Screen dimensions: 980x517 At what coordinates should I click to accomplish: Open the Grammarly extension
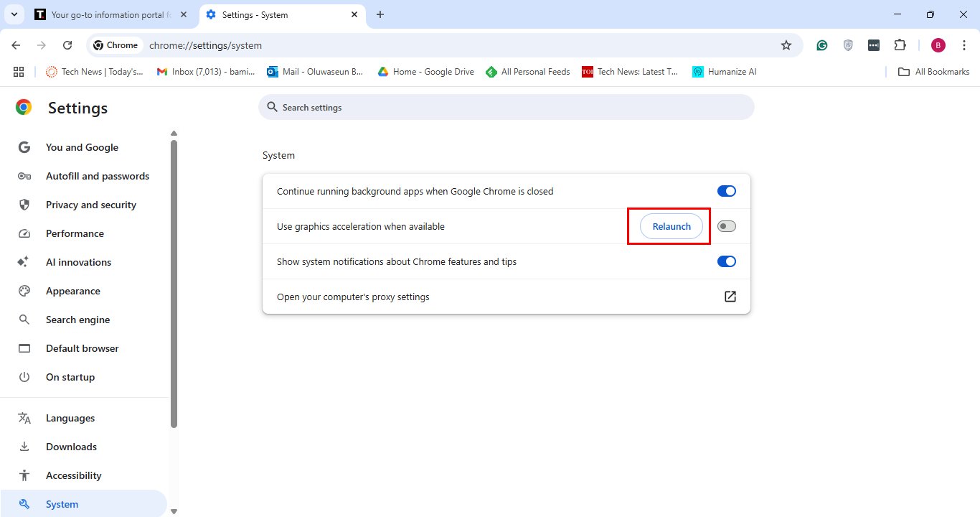point(821,45)
